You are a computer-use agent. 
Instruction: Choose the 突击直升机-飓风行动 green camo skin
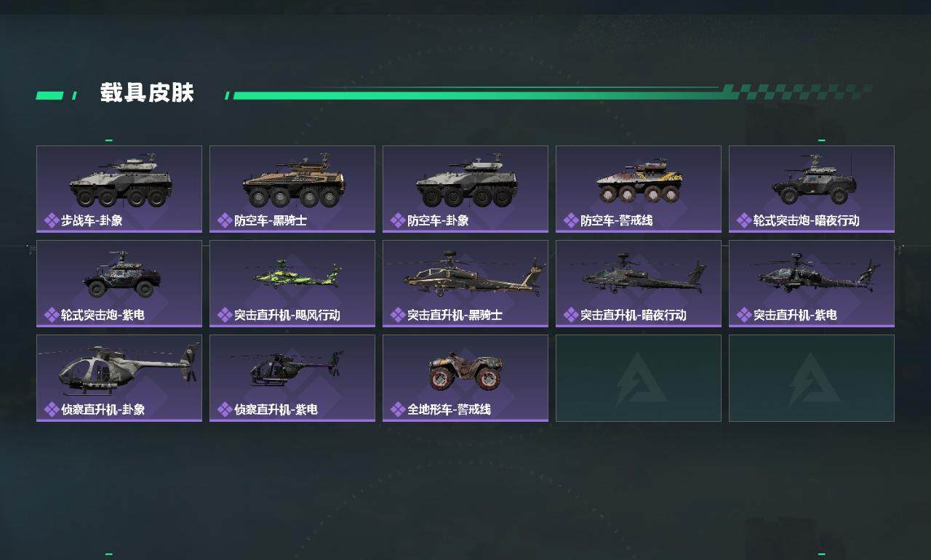(292, 284)
